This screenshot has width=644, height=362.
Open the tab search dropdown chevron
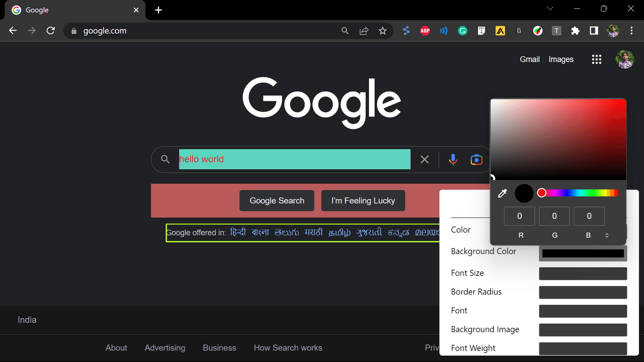pos(550,8)
